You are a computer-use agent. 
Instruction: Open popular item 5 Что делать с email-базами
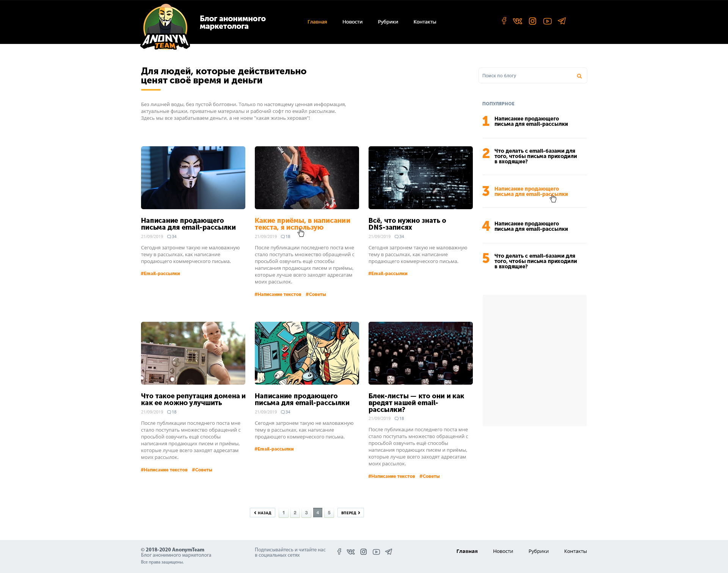pos(535,261)
